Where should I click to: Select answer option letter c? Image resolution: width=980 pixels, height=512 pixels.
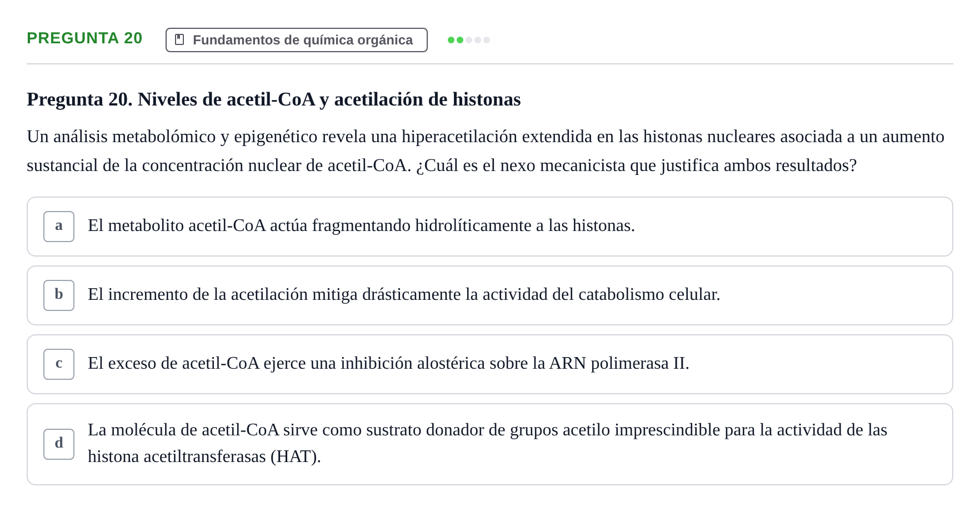coord(59,364)
